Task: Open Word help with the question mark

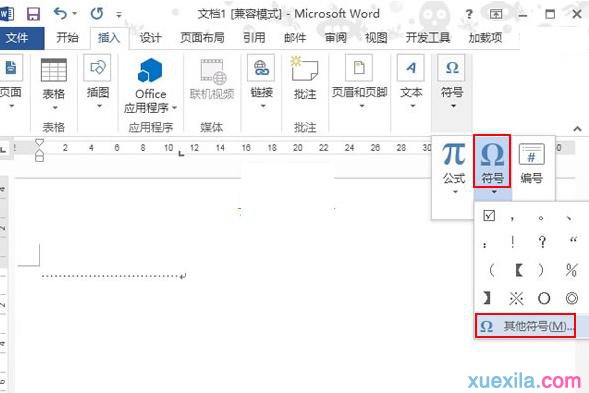Action: click(x=469, y=15)
